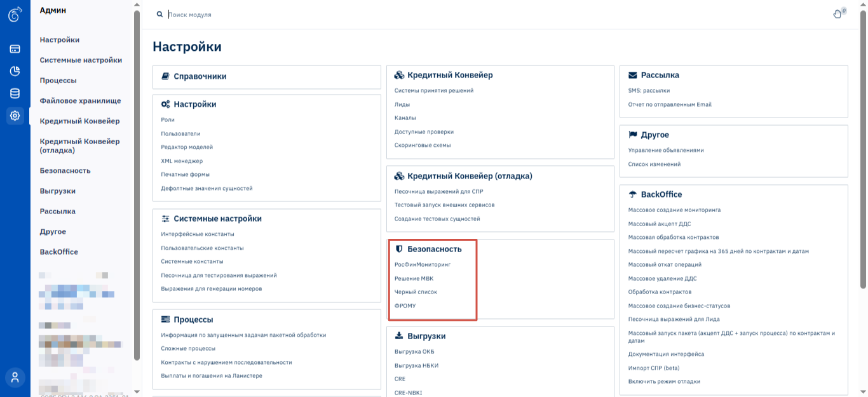Screen dimensions: 868x397
Task: Open the user profile icon at bottom-left
Action: [x=15, y=377]
